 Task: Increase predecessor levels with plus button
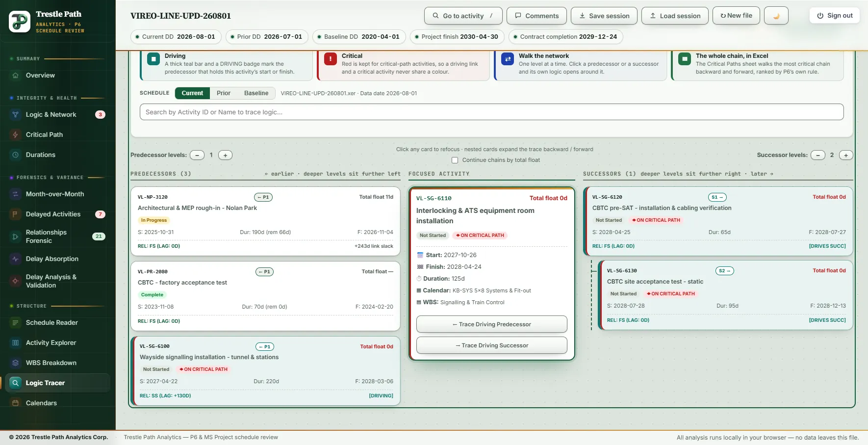(x=225, y=155)
